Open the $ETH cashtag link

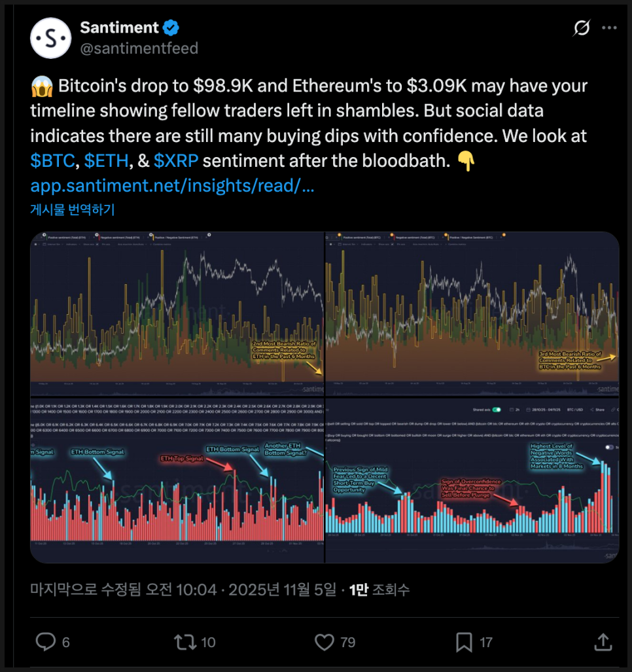(108, 161)
